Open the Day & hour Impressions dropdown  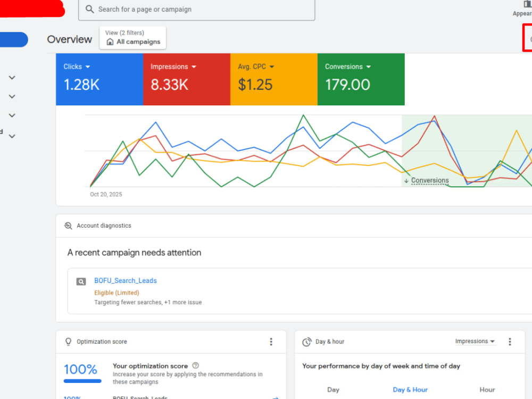pyautogui.click(x=475, y=342)
